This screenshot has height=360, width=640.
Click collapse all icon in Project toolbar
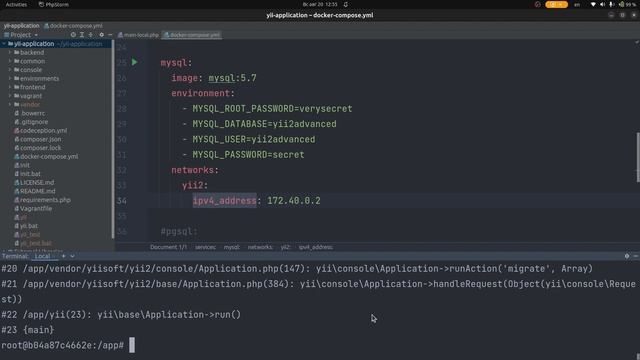click(91, 35)
